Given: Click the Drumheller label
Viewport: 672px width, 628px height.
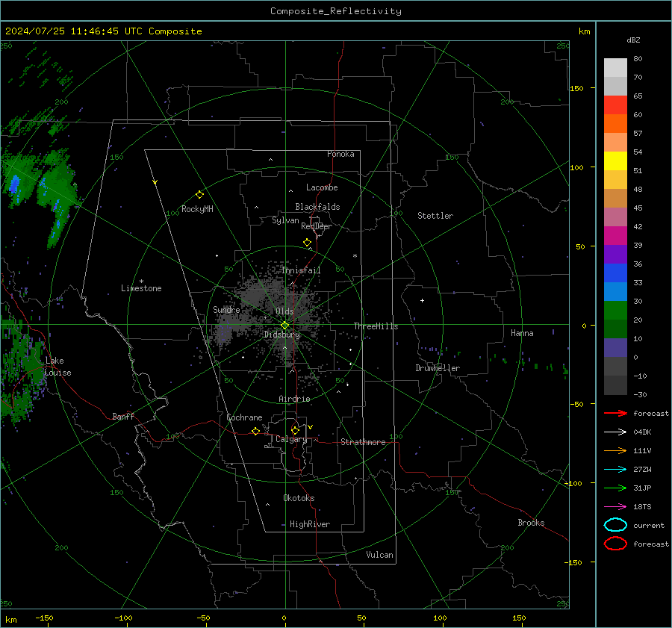Looking at the screenshot, I should click(438, 368).
